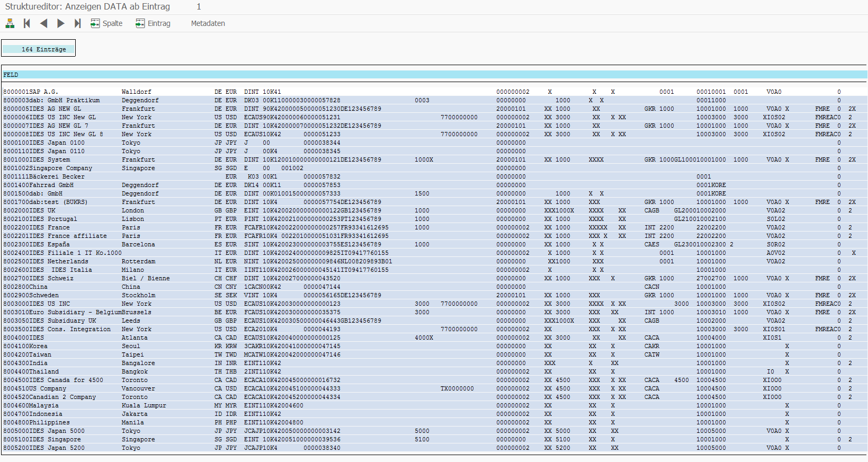Click the structure hierarchy icon
The height and width of the screenshot is (462, 868).
[10, 23]
